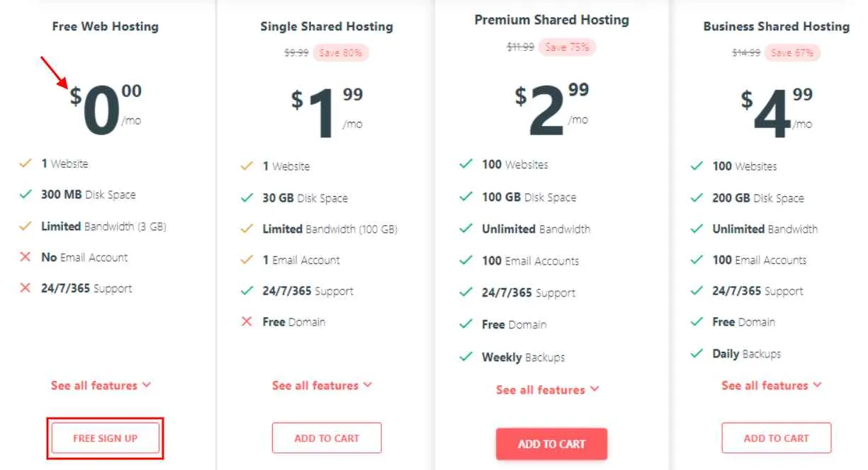Screen dimensions: 868x470
Task: Click green check beside Daily Backups
Action: click(x=697, y=353)
